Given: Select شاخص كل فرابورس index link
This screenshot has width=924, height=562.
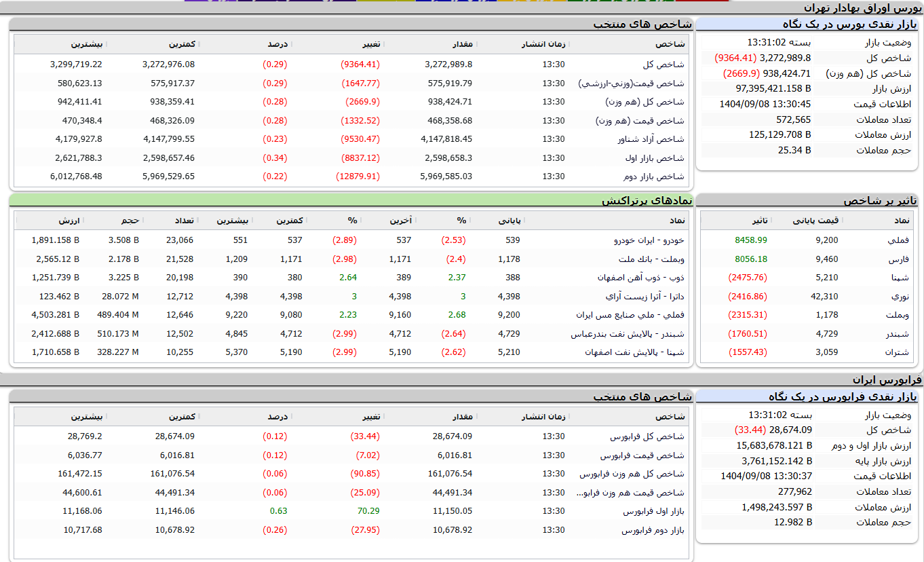Looking at the screenshot, I should point(647,436).
